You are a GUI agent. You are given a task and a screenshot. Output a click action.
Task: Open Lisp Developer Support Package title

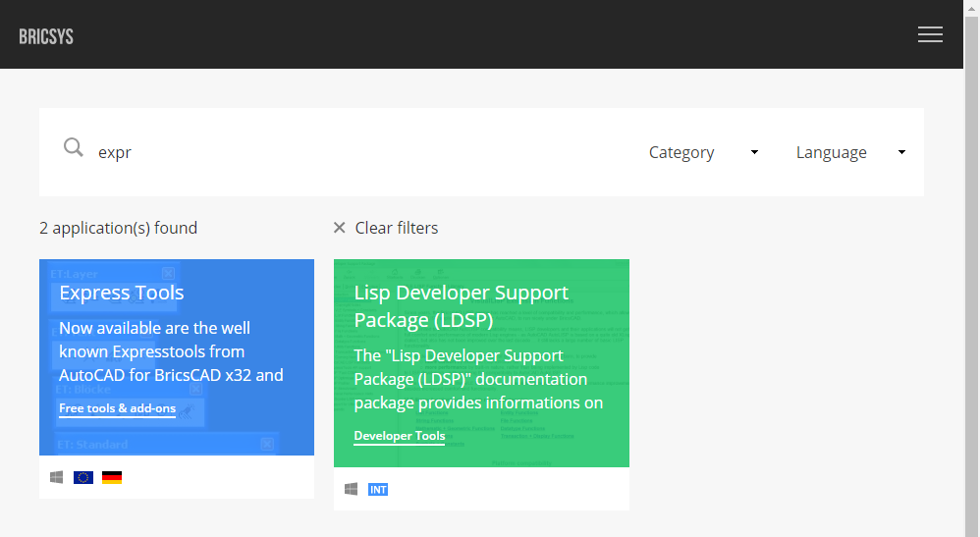click(462, 306)
